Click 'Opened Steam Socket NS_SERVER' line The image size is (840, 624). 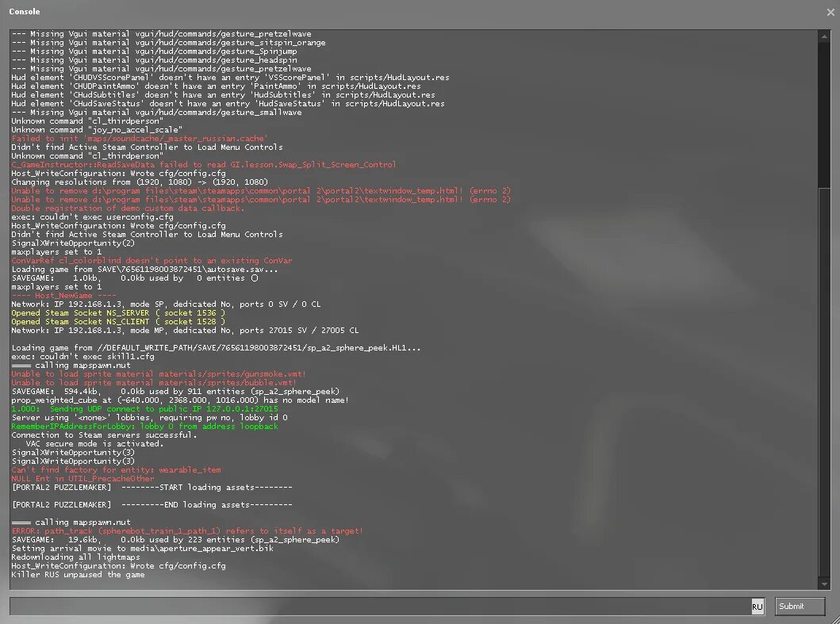click(x=118, y=313)
